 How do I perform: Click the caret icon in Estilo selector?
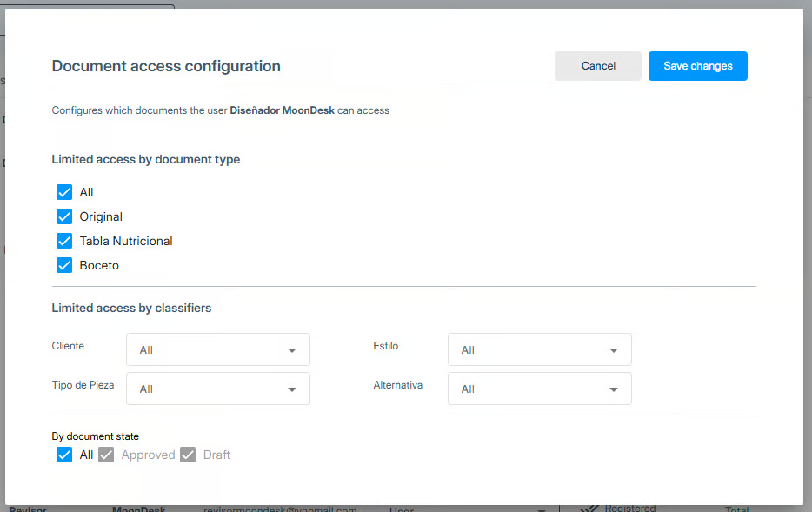click(x=614, y=350)
